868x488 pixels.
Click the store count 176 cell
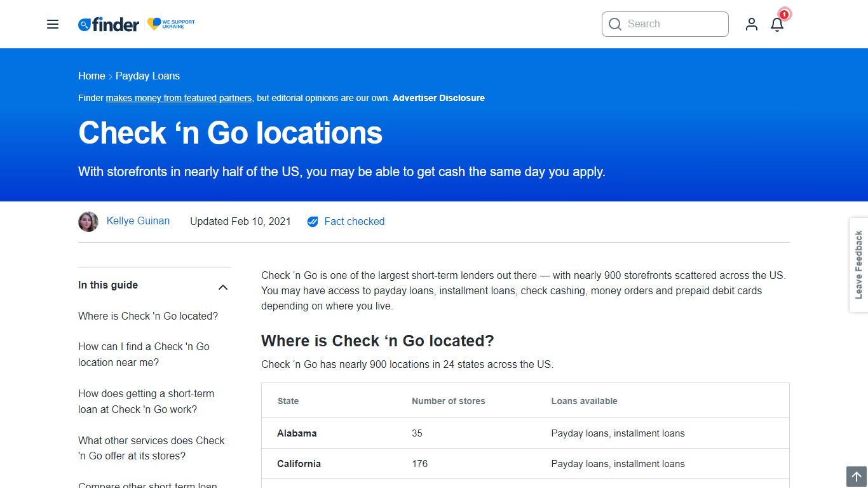click(x=419, y=464)
